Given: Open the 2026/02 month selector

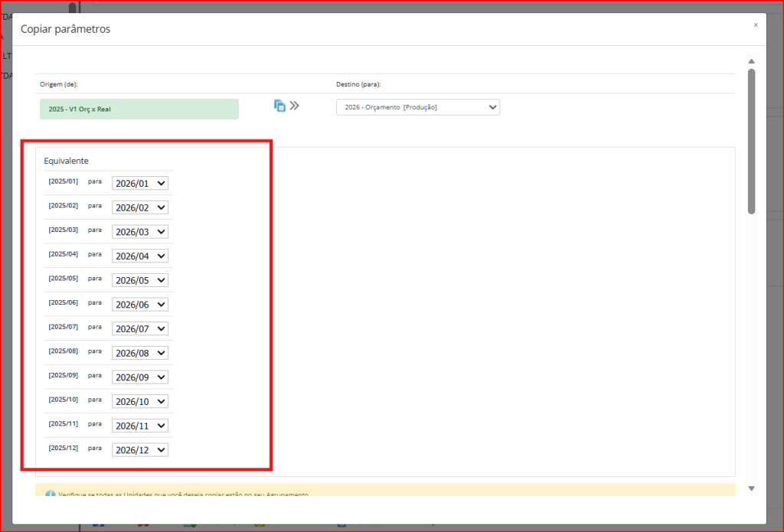Looking at the screenshot, I should point(140,207).
